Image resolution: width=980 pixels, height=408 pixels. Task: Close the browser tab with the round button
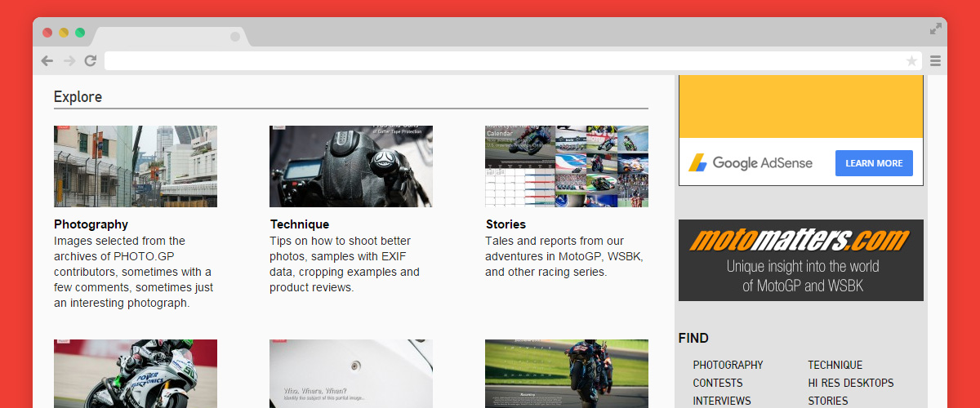(235, 37)
